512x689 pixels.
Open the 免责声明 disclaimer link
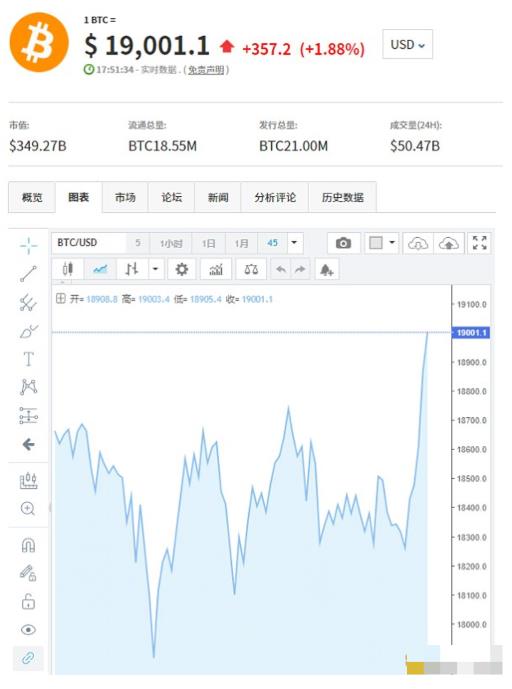coord(206,70)
